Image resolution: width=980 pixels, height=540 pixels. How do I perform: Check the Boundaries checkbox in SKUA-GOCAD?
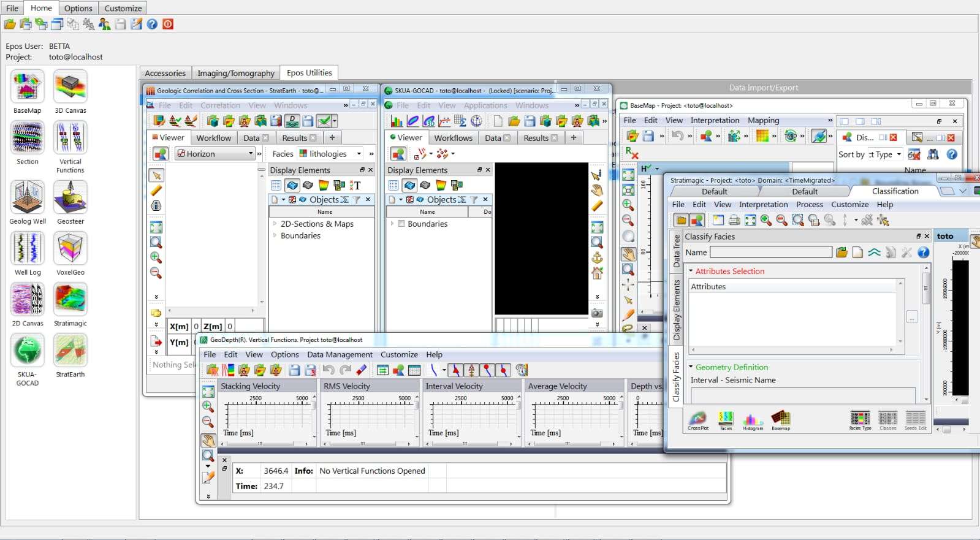point(401,224)
